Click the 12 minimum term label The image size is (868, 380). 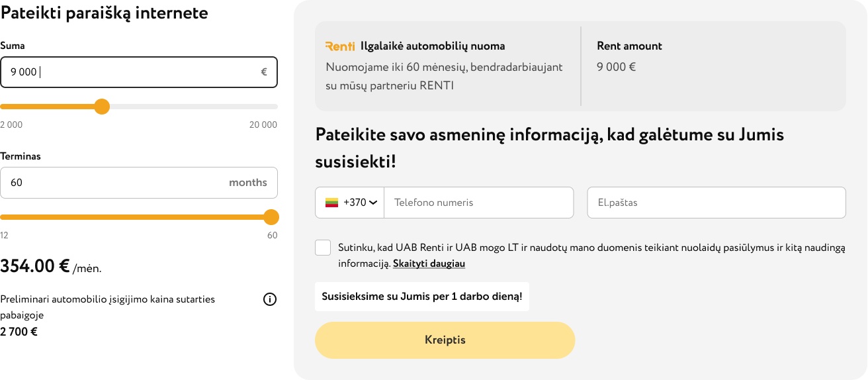point(4,236)
